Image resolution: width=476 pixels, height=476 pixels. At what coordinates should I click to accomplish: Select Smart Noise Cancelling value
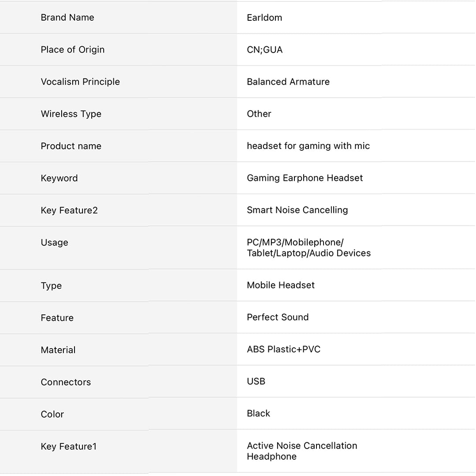(x=297, y=210)
